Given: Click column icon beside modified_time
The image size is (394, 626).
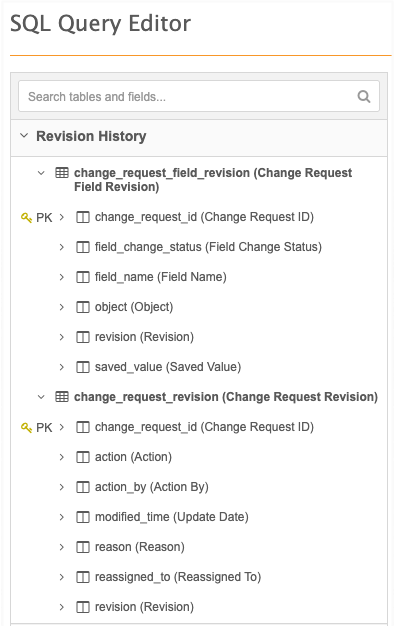Looking at the screenshot, I should 83,517.
